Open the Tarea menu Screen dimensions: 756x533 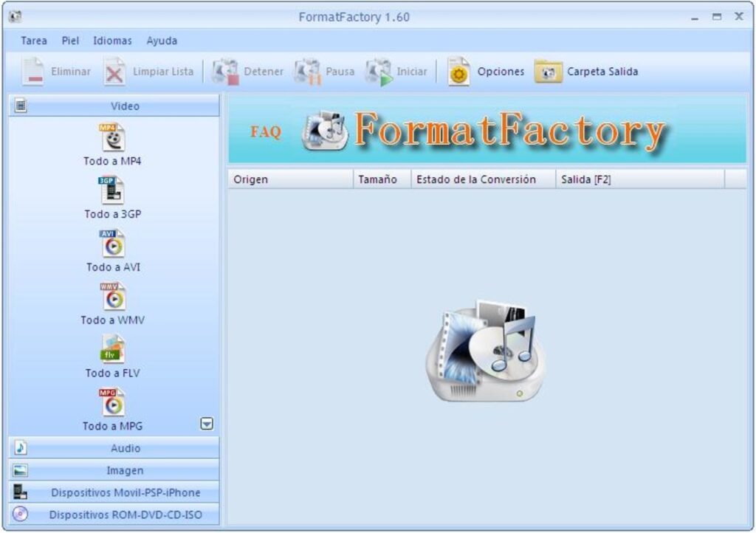34,41
